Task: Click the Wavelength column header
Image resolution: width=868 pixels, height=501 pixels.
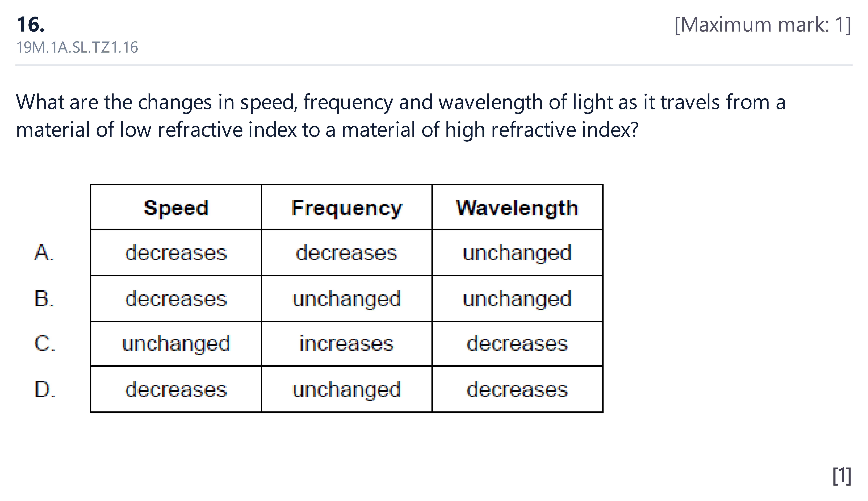Action: (517, 208)
